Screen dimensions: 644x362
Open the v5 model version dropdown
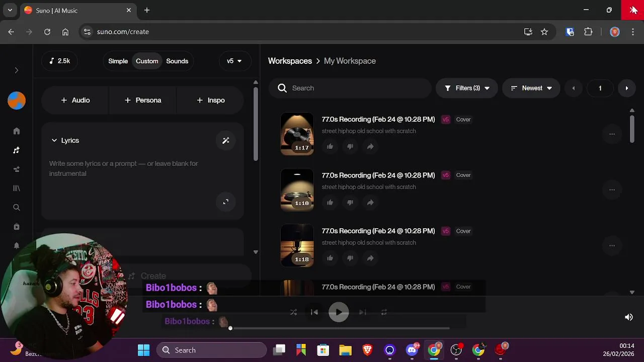pos(234,61)
